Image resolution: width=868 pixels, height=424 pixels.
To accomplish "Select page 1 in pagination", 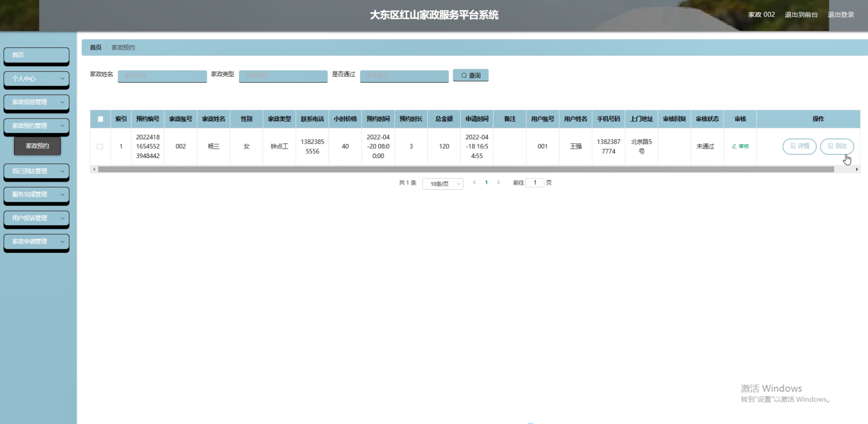I will tap(486, 183).
